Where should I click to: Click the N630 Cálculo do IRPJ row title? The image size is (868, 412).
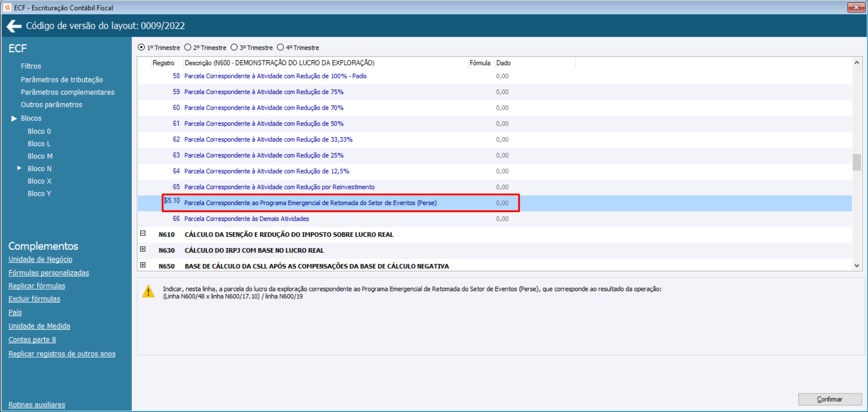point(254,250)
